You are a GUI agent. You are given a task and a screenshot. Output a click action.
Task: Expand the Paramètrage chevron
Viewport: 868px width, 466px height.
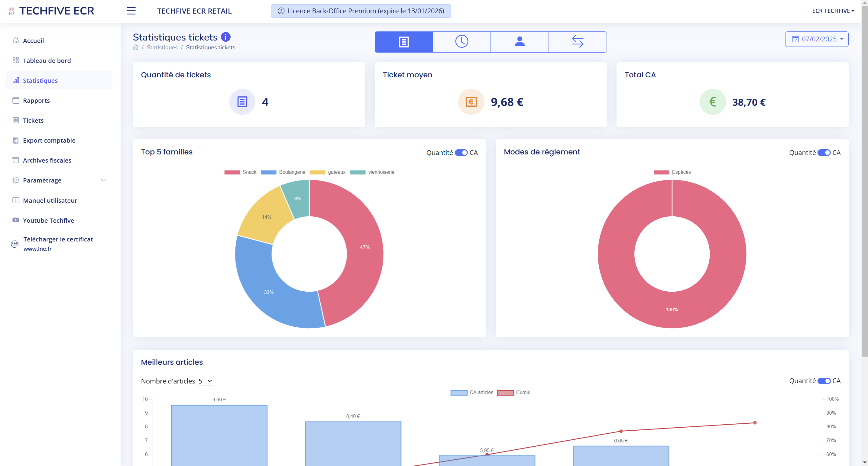[x=103, y=180]
